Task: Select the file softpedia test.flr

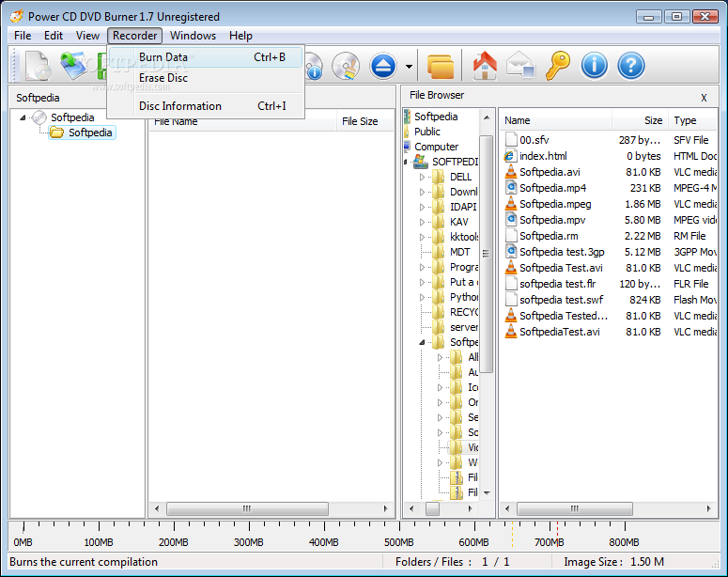Action: coord(557,284)
